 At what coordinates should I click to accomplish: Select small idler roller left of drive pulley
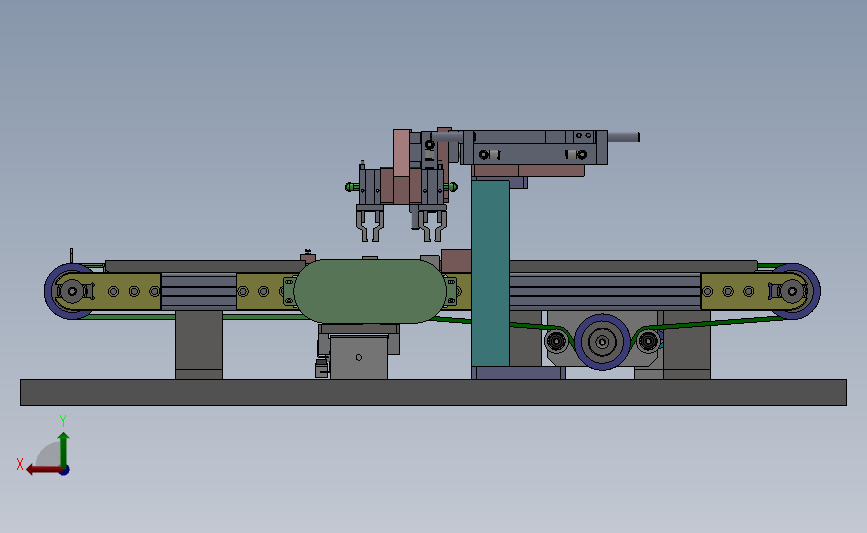556,341
